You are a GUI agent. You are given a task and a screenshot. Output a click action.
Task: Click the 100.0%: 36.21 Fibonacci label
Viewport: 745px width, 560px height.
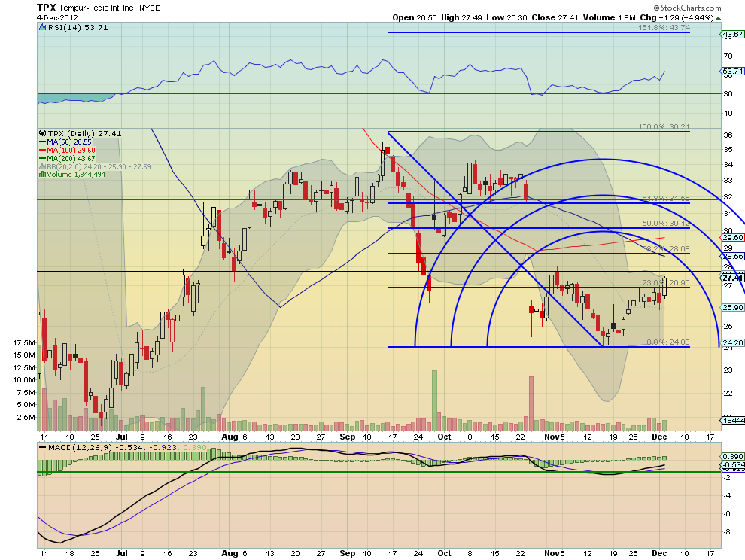click(x=664, y=127)
